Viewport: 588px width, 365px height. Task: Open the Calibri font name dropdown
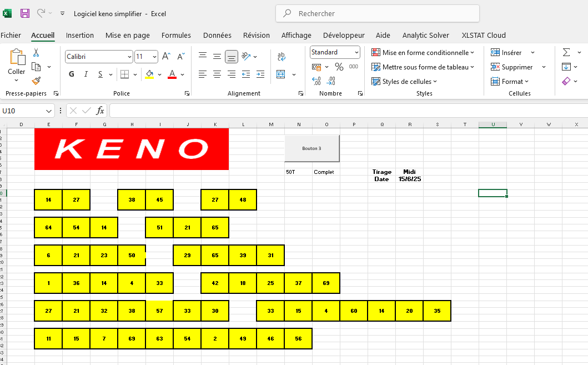point(129,57)
